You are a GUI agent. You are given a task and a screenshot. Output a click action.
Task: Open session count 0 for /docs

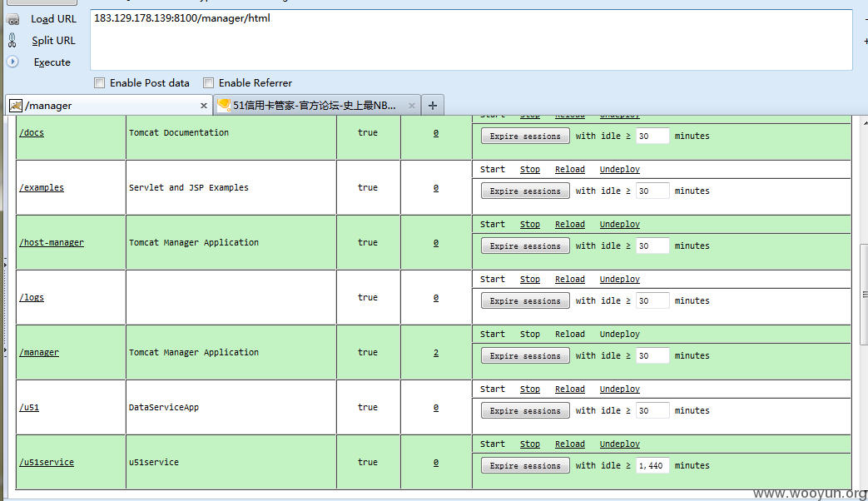point(436,133)
